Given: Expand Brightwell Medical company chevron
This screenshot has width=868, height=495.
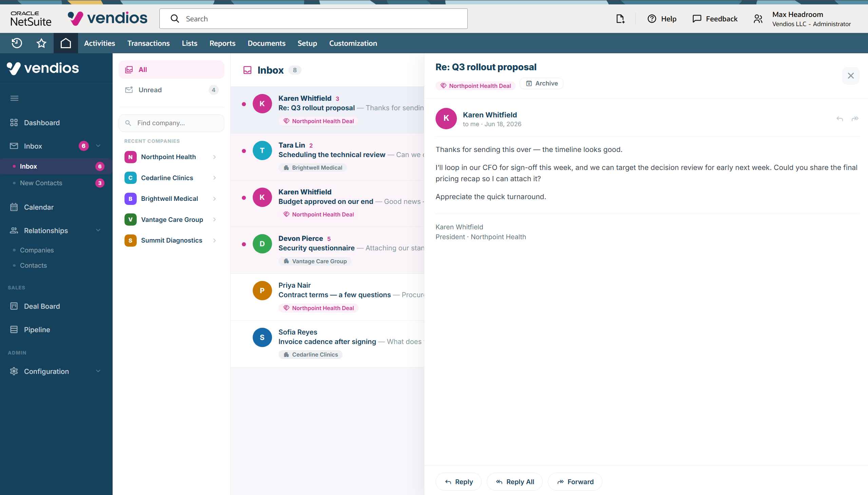Looking at the screenshot, I should click(214, 198).
